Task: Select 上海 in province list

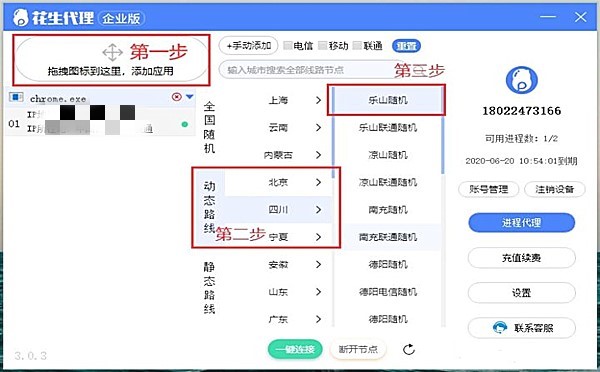Action: point(278,100)
